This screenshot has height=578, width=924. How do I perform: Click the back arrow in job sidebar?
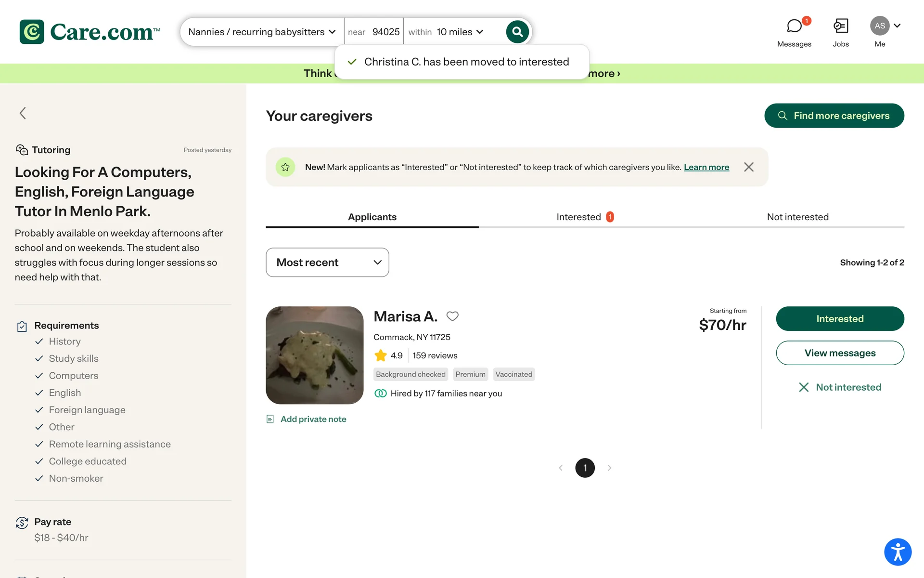(23, 113)
